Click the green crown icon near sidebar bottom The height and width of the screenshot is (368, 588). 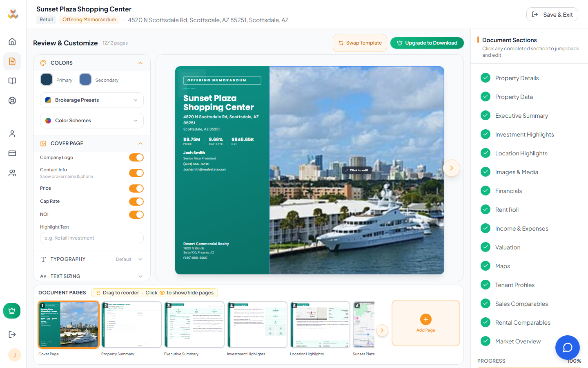(x=12, y=311)
